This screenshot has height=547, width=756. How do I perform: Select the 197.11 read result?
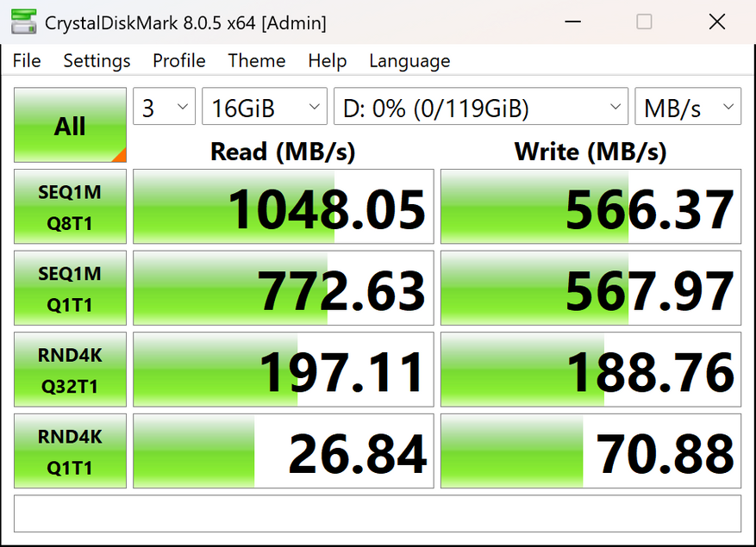[x=284, y=370]
